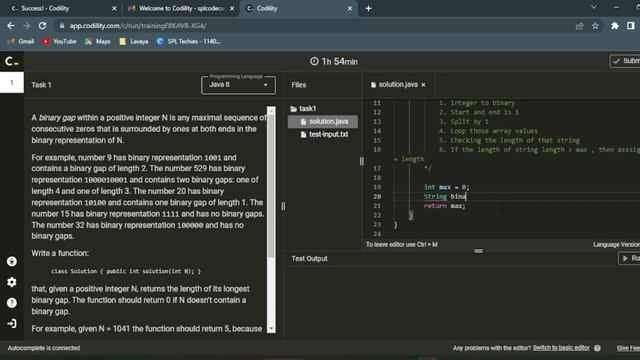
Task: Click the exit session icon in sidebar
Action: [12, 324]
